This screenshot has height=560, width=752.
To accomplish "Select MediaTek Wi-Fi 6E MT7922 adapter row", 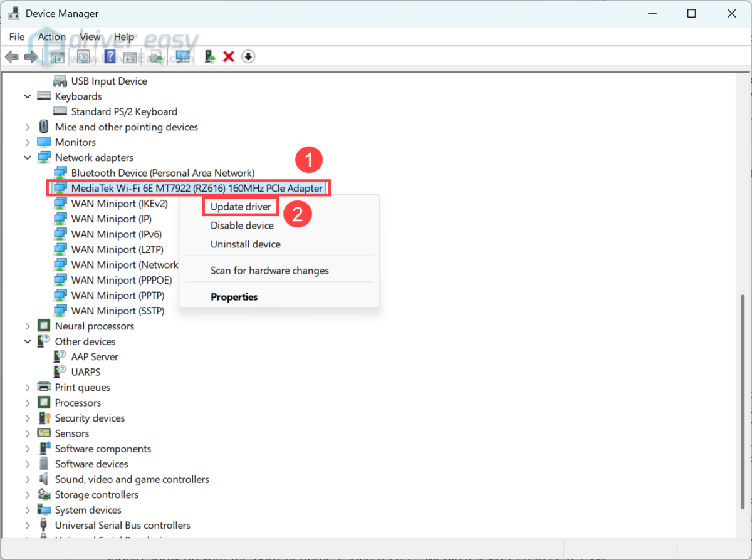I will (189, 188).
